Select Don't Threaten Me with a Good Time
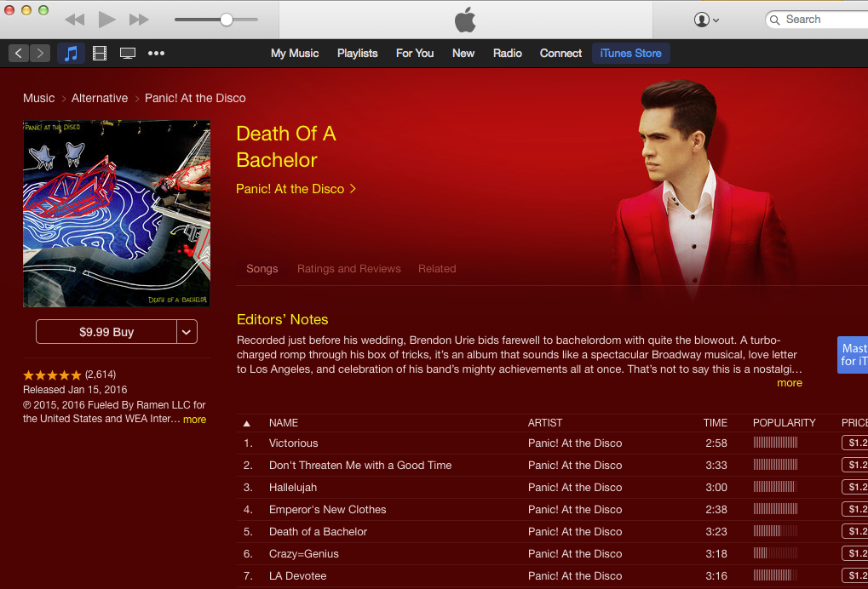Screen dimensions: 868x589 360,465
